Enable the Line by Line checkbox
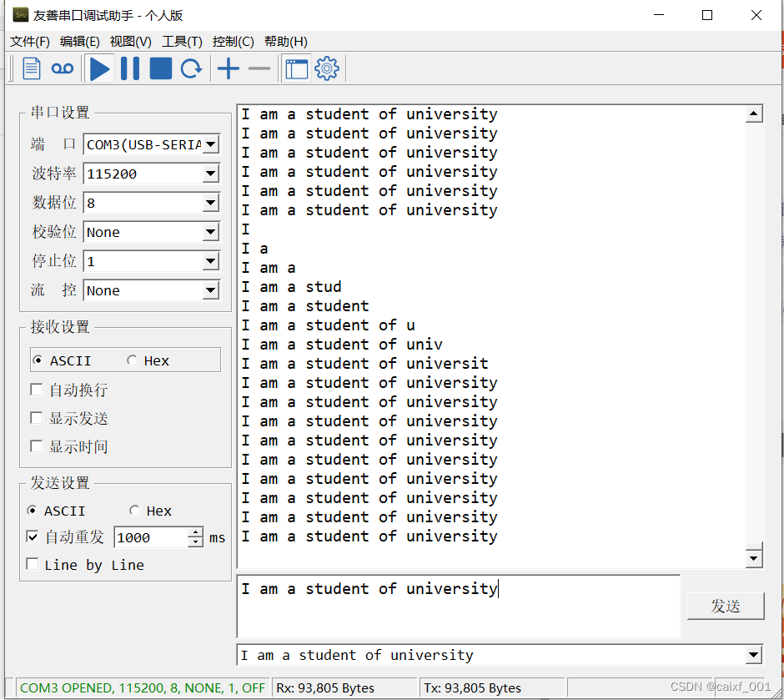 pyautogui.click(x=33, y=564)
